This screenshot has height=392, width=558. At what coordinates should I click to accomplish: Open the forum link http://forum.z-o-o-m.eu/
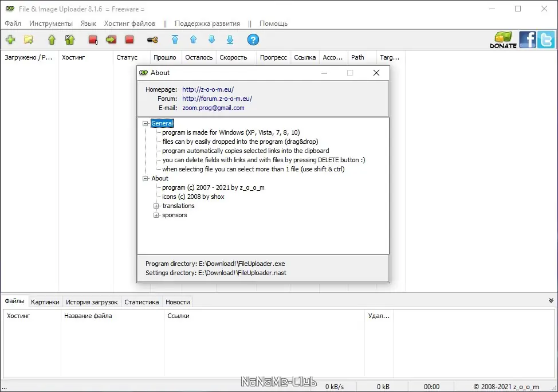tap(217, 99)
